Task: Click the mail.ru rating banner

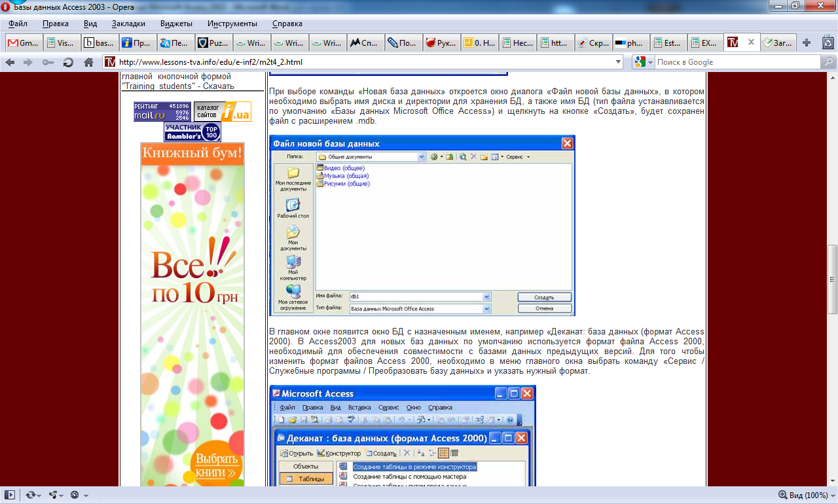Action: pos(162,111)
